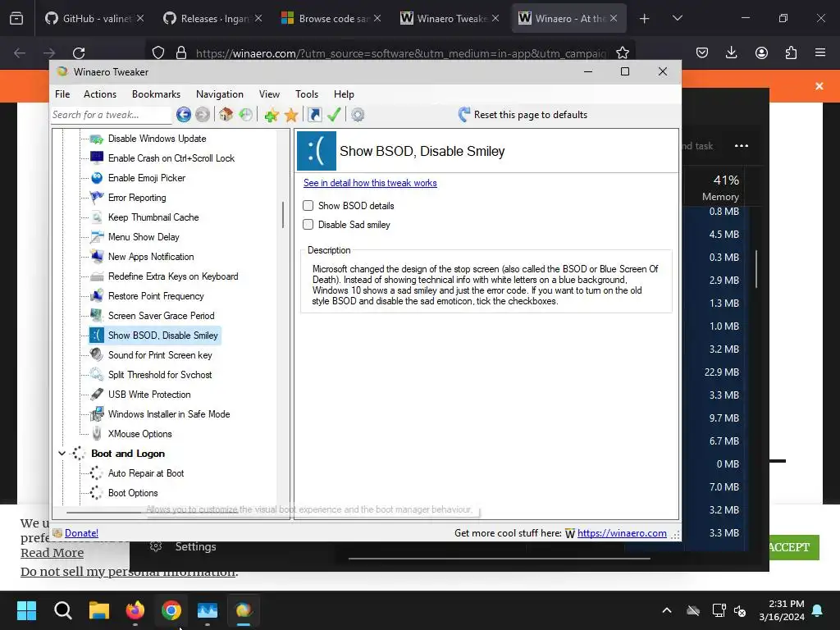
Task: Select Disable Windows Update tweak
Action: click(157, 139)
